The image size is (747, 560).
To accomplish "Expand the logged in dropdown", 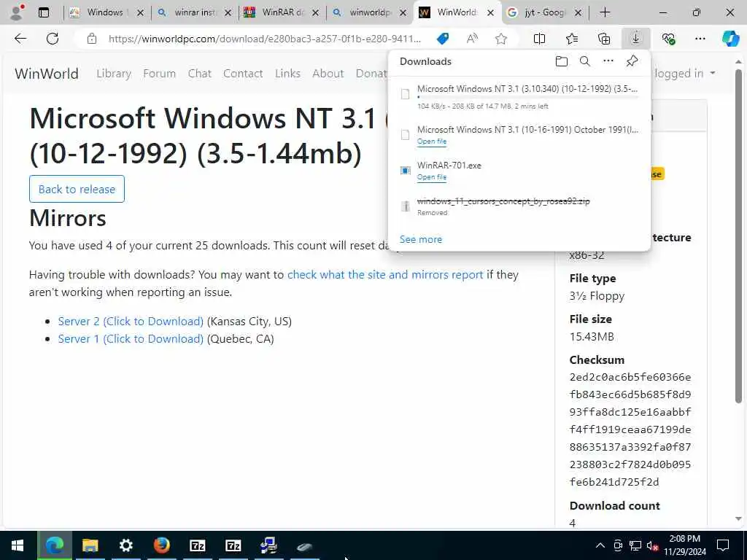I will [684, 74].
